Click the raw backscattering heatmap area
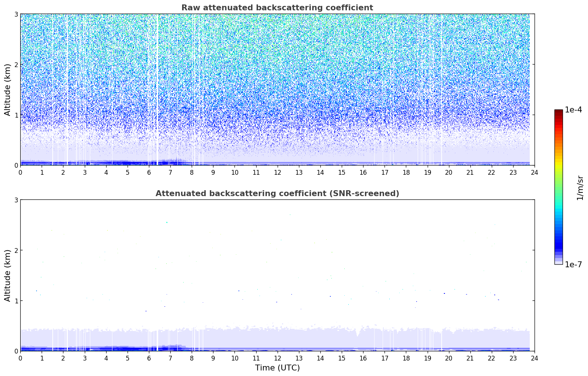The image size is (588, 376). click(x=277, y=90)
